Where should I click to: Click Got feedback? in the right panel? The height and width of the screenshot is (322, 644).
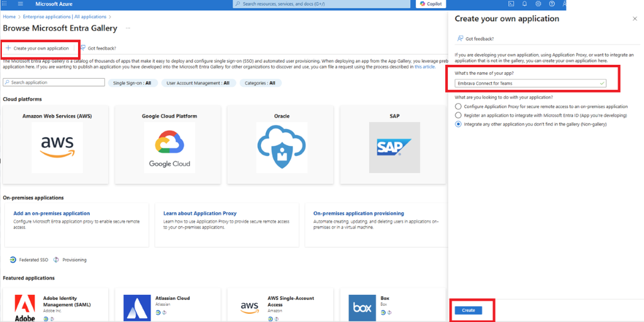(x=475, y=38)
